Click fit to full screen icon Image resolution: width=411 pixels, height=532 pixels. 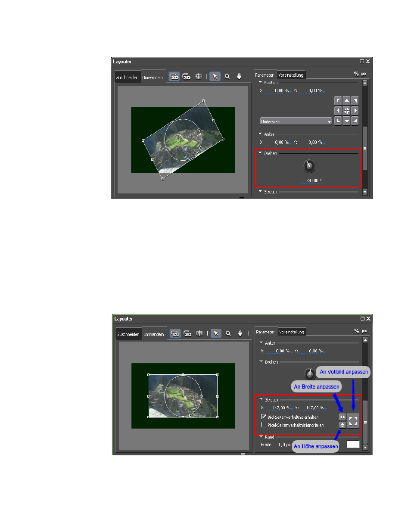click(353, 421)
